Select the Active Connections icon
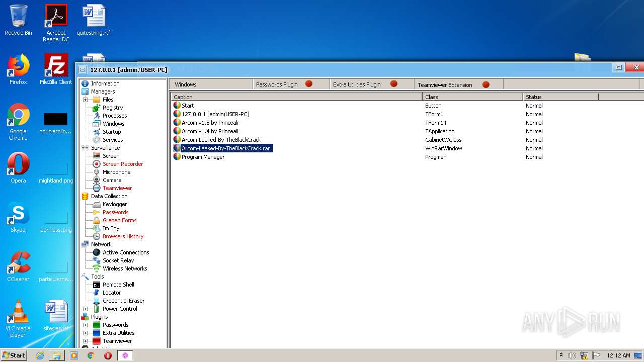 coord(97,252)
